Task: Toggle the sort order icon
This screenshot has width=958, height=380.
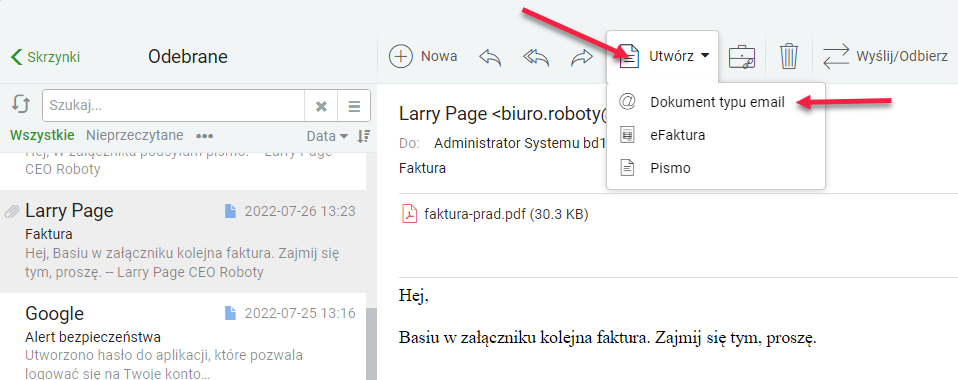Action: tap(363, 136)
